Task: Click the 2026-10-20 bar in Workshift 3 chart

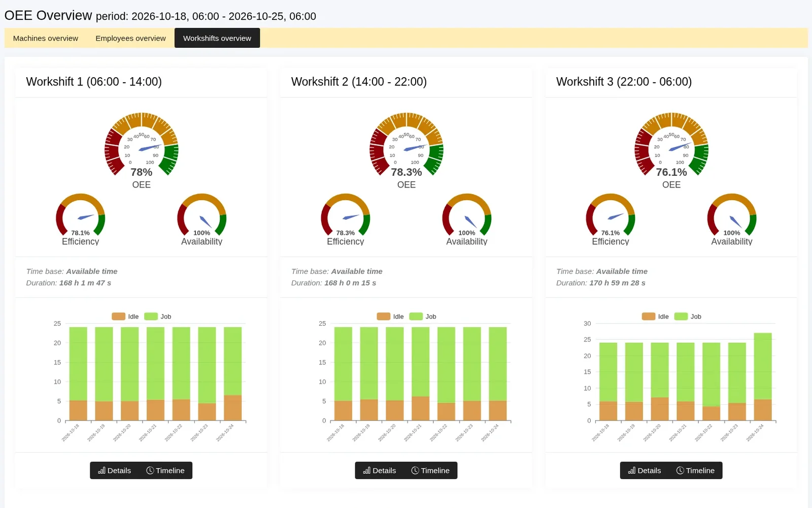Action: (660, 382)
